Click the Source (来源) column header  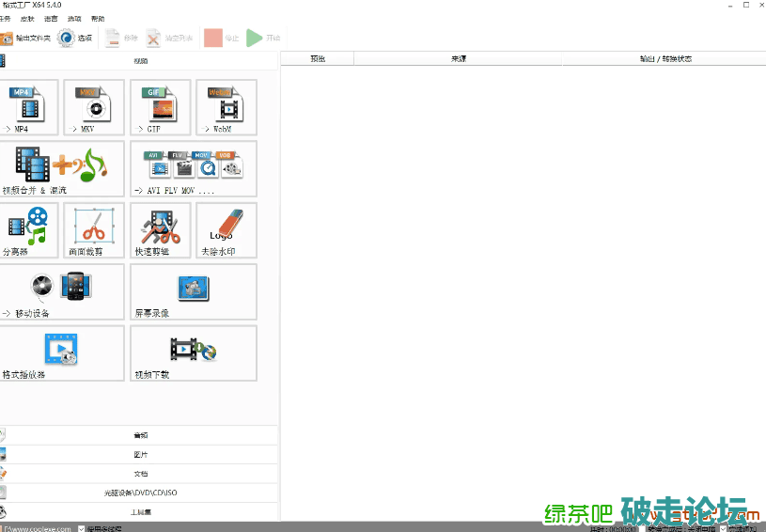coord(458,58)
